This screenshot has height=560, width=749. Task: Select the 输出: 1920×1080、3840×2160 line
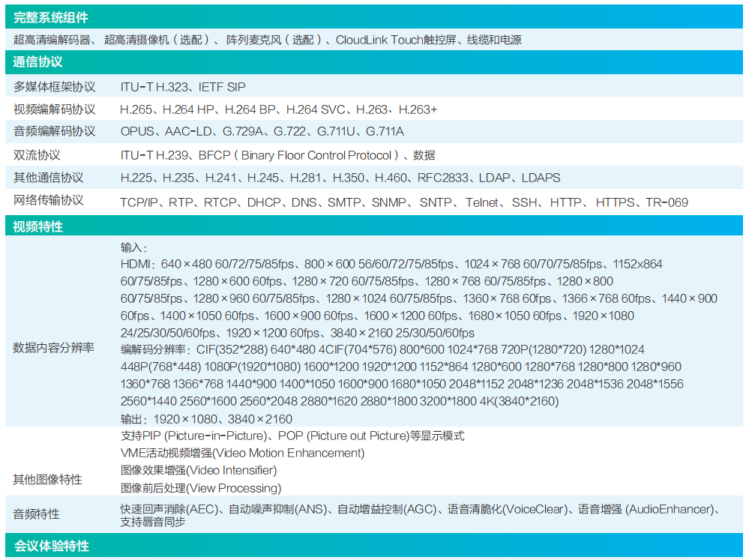tap(206, 419)
